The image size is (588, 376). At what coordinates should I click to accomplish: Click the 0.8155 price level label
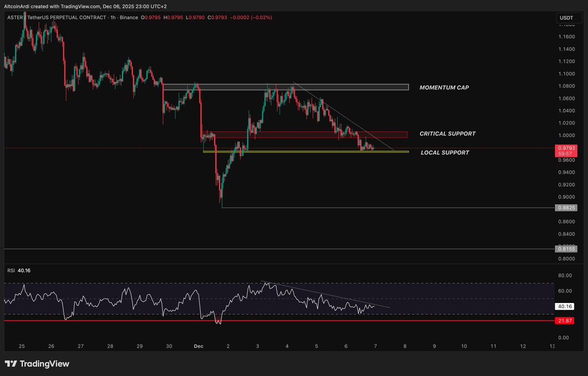pyautogui.click(x=566, y=249)
